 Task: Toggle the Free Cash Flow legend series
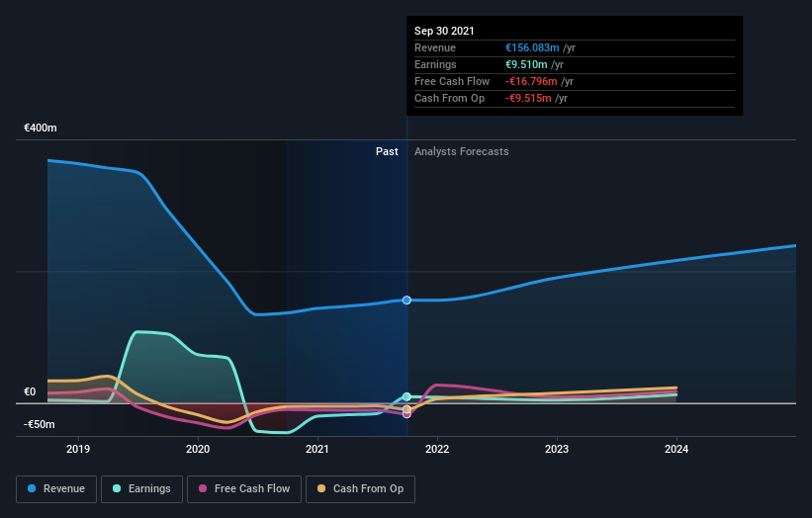click(x=244, y=489)
